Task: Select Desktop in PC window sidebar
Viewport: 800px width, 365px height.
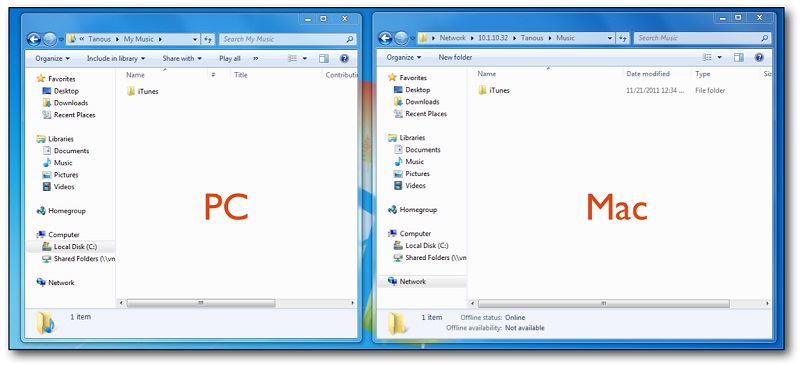Action: tap(61, 91)
